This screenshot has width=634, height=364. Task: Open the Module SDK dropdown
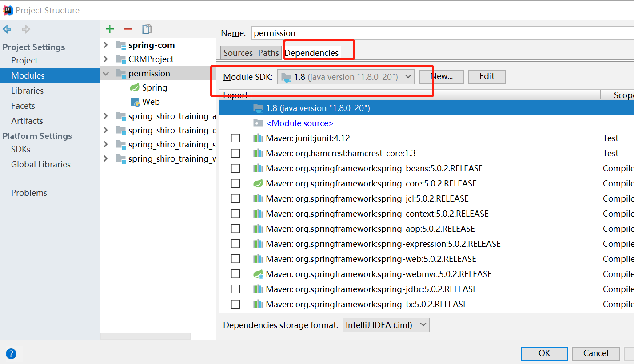tap(346, 76)
